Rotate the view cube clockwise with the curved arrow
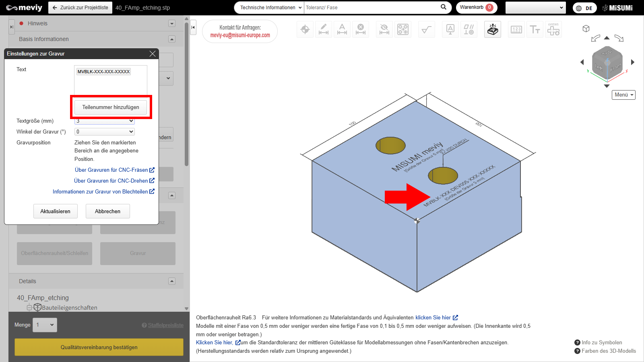This screenshot has width=644, height=362. click(619, 39)
